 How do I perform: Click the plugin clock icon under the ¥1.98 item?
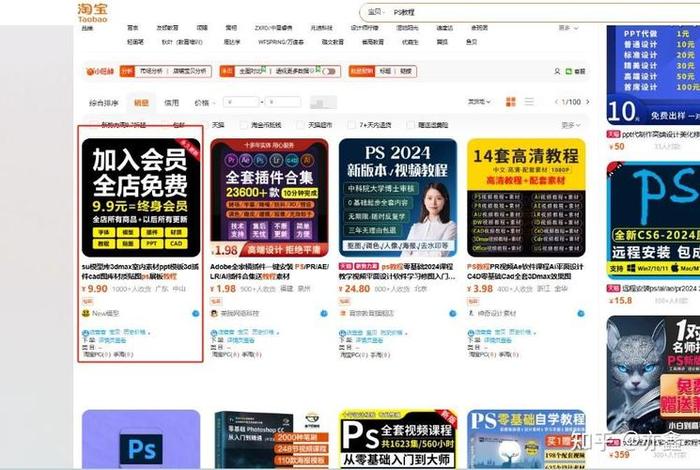214,333
